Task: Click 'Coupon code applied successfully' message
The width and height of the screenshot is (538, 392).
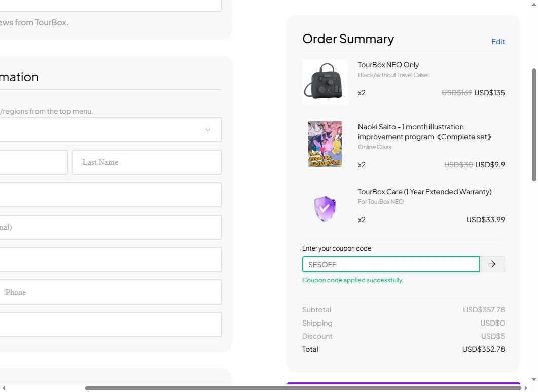Action: coord(353,280)
